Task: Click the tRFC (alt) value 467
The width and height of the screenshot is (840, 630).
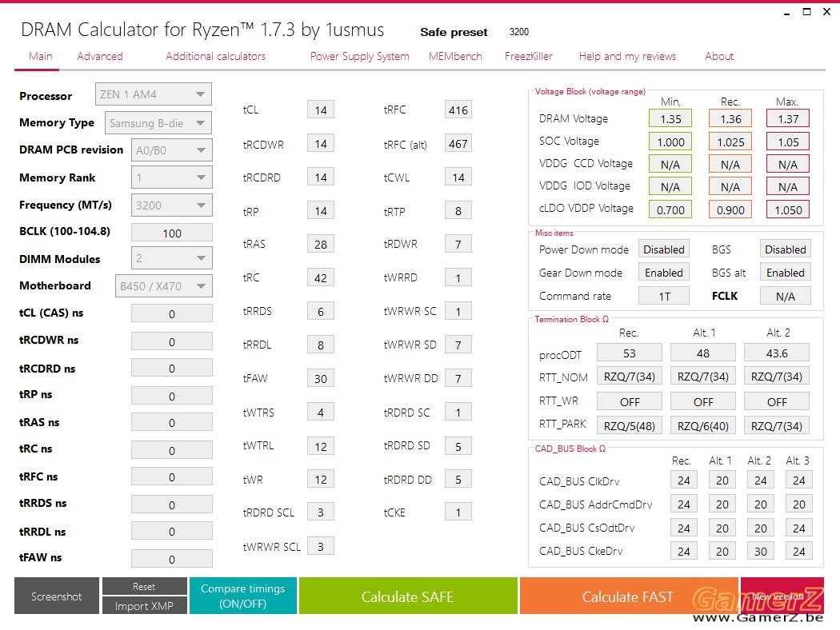Action: tap(458, 143)
